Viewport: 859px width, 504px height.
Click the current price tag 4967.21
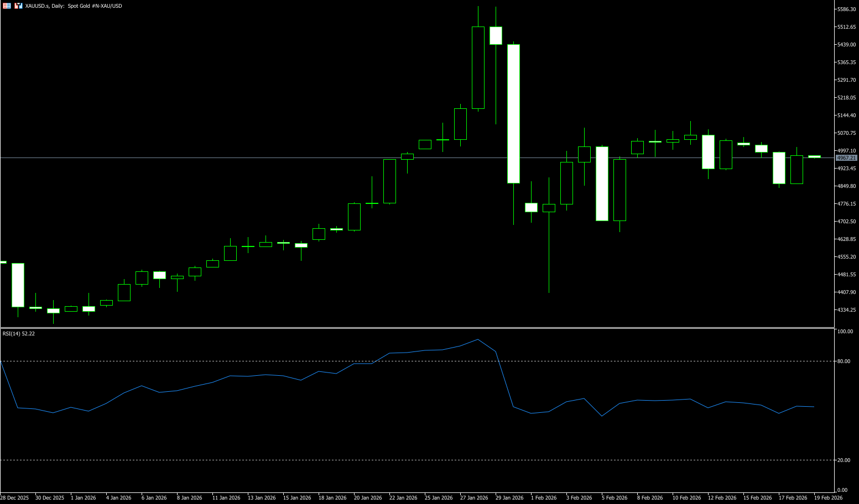tap(846, 158)
